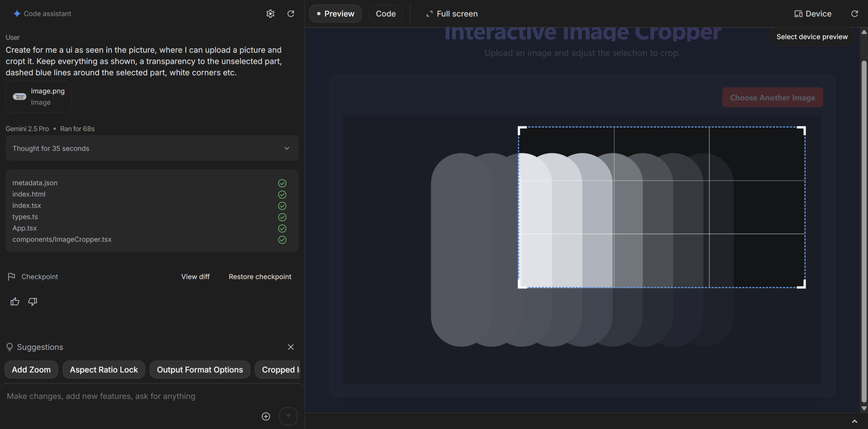Switch to the Preview tab
This screenshot has height=429, width=868.
(335, 14)
